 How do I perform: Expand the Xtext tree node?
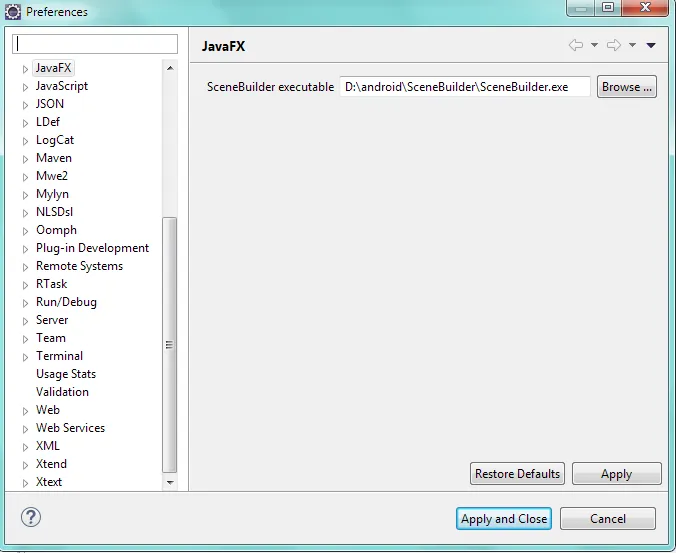(25, 483)
